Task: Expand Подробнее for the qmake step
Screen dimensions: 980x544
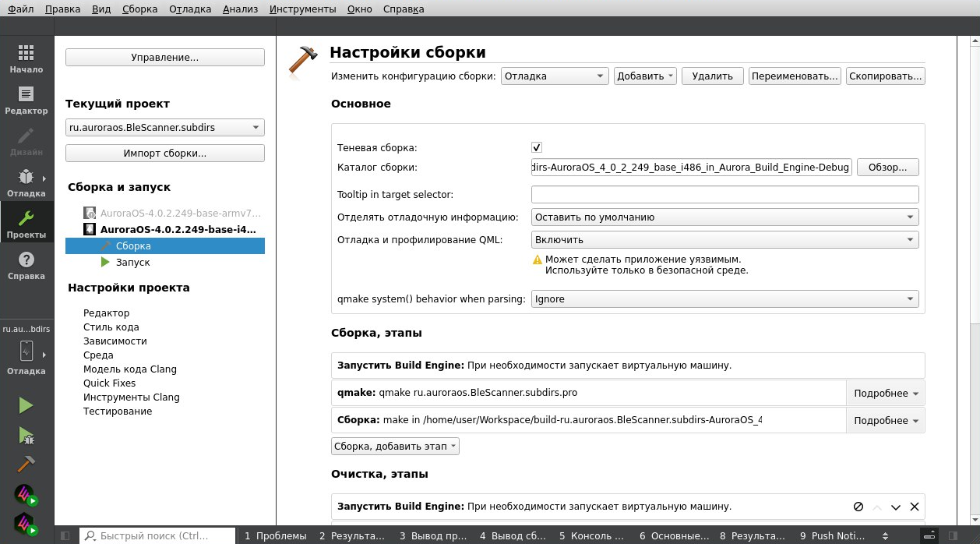Action: point(886,394)
